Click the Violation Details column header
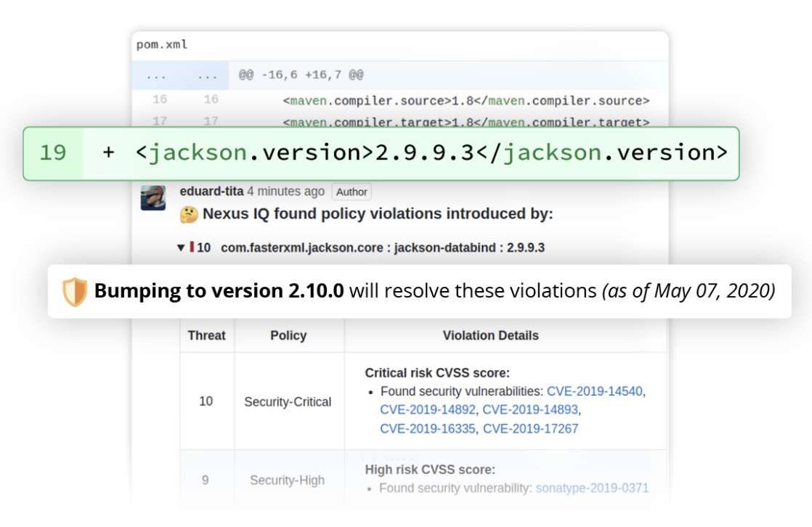The image size is (812, 527). point(490,335)
